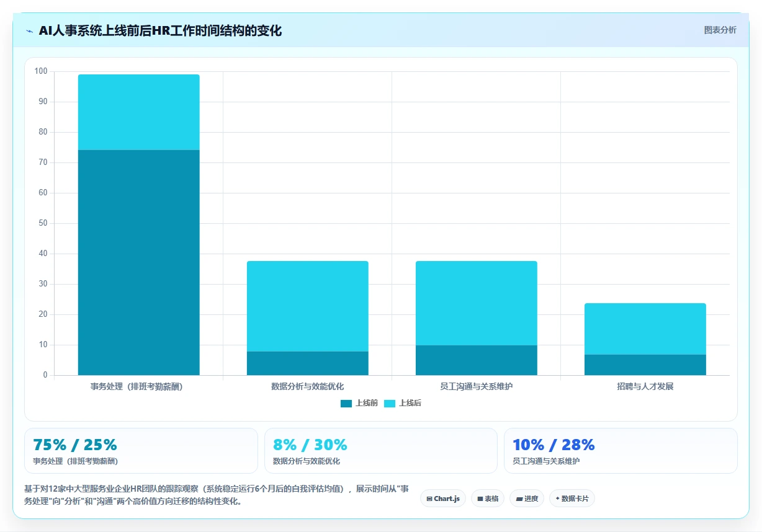This screenshot has height=532, width=762.
Task: Click the 上线前 legend label text
Action: coord(367,403)
